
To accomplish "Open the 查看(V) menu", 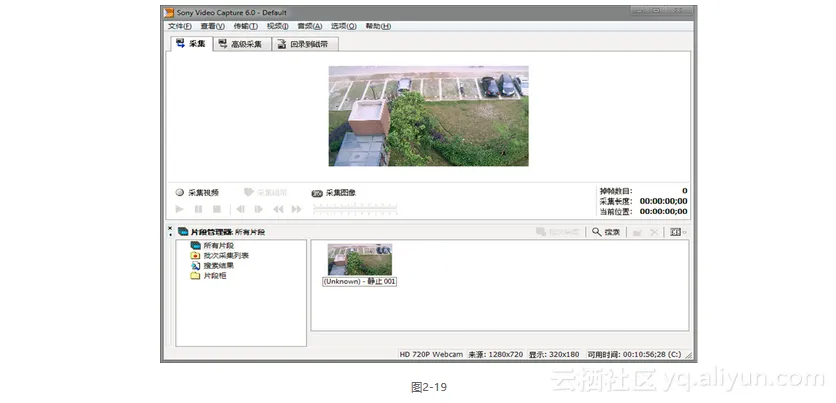I will pyautogui.click(x=212, y=26).
